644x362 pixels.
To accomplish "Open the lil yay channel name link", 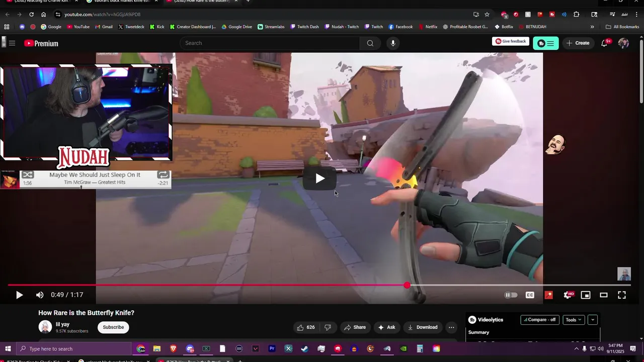I will click(62, 324).
